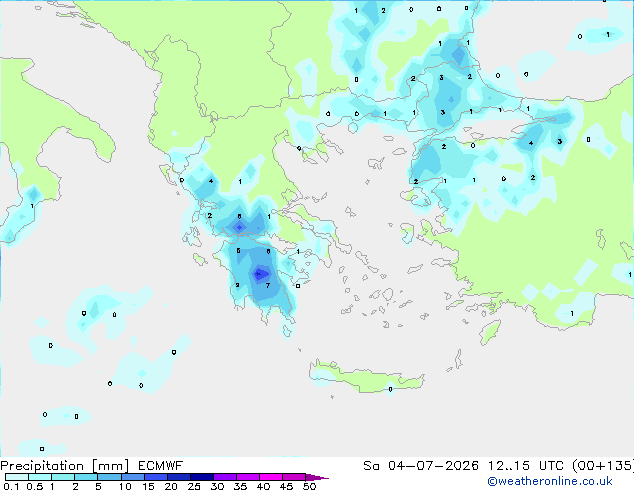Click the '12..15 UTC' time label
Viewport: 634px width, 490px height.
[525, 466]
